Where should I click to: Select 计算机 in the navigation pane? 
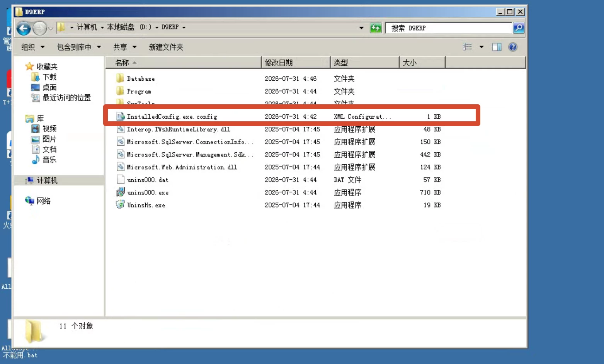[47, 180]
